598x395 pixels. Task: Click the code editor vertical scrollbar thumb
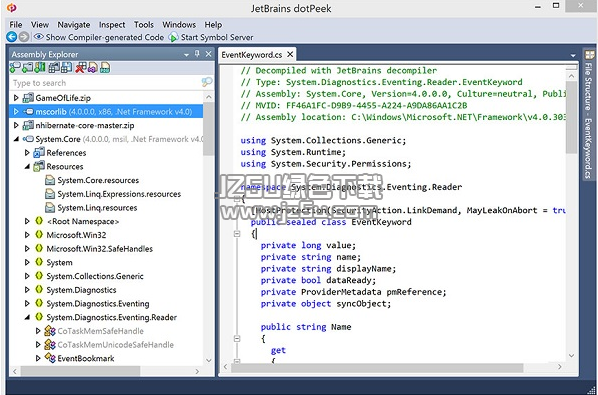click(571, 117)
